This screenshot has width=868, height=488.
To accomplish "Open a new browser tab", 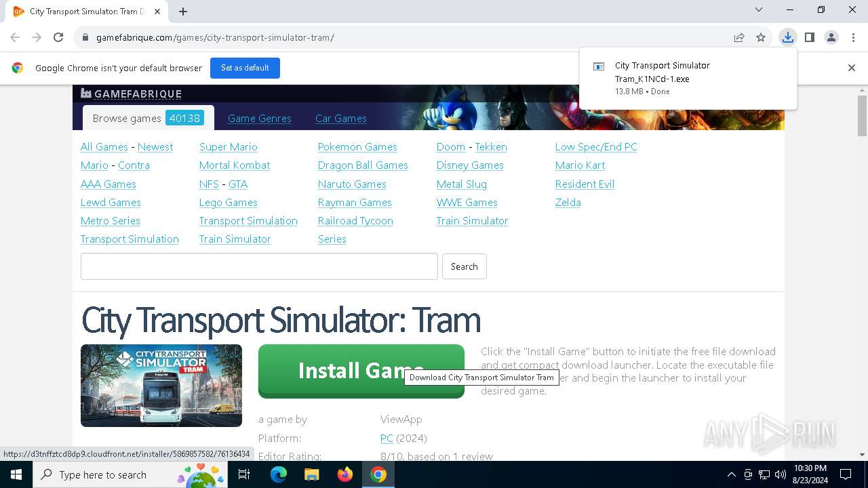I will (183, 12).
